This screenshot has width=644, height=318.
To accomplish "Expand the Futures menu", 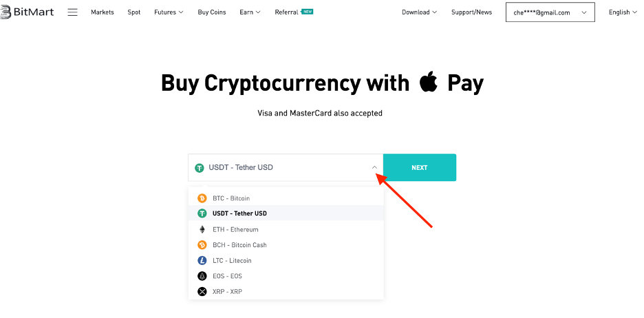I will click(x=169, y=12).
